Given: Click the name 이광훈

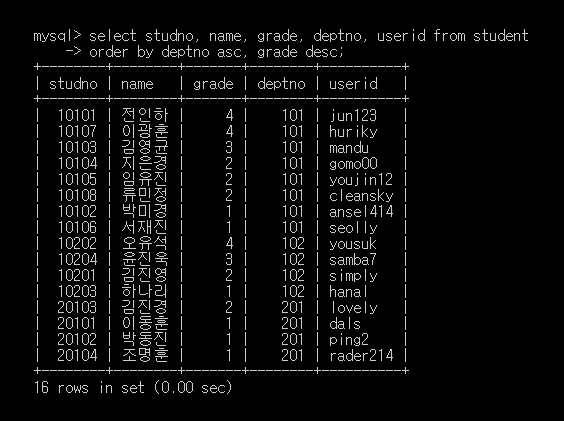Looking at the screenshot, I should [x=145, y=131].
